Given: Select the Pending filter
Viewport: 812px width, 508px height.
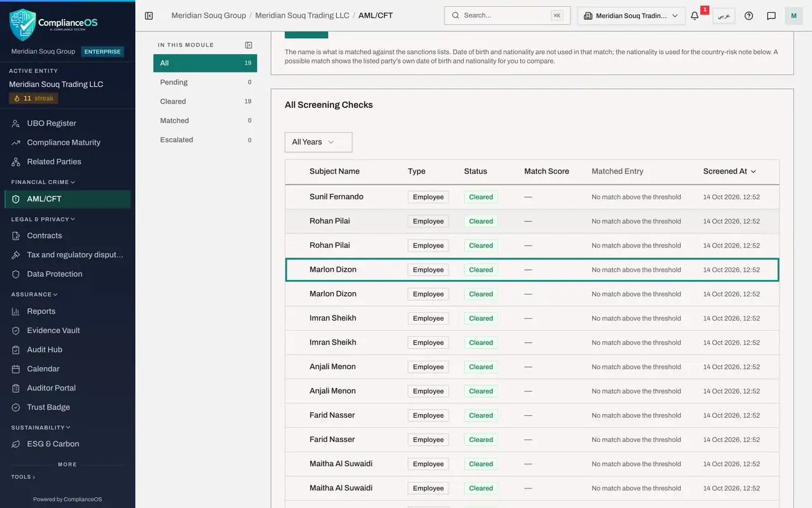Looking at the screenshot, I should pos(205,82).
